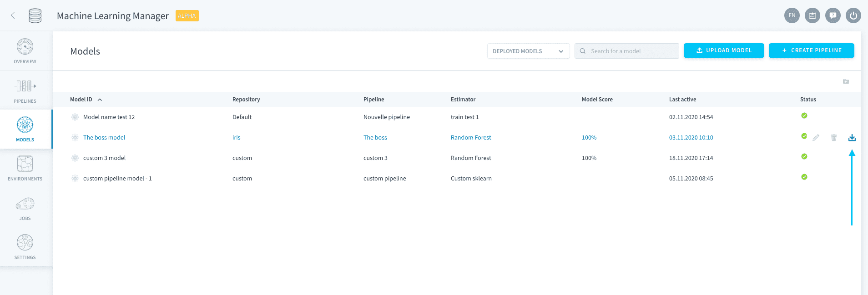868x295 pixels.
Task: Click date 18.11.2020 17:14
Action: (x=691, y=158)
